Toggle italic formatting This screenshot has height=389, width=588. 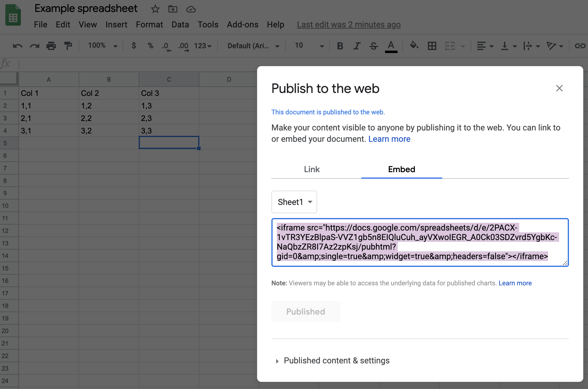[357, 46]
